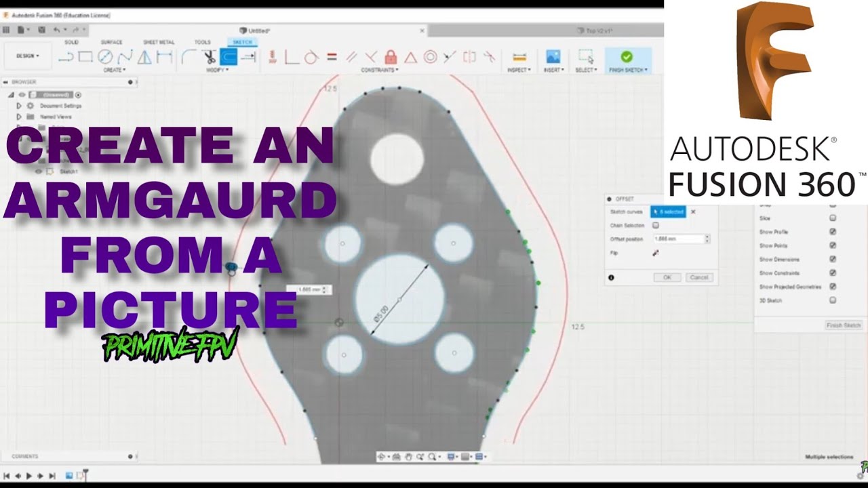This screenshot has width=868, height=488.
Task: Click OK in the Offset dialog
Action: coord(667,277)
